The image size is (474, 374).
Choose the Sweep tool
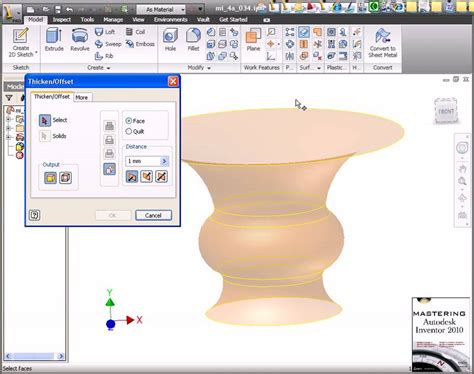[108, 44]
